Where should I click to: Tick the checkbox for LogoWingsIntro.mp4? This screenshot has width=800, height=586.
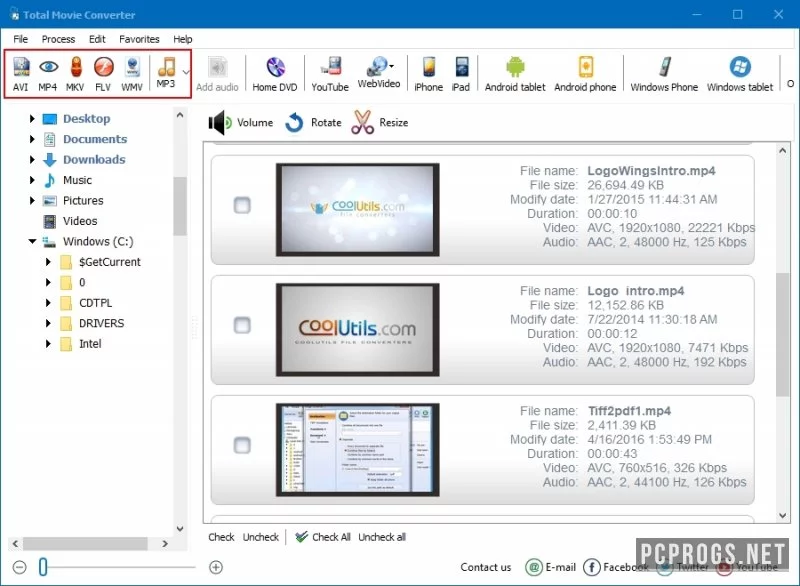tap(242, 205)
